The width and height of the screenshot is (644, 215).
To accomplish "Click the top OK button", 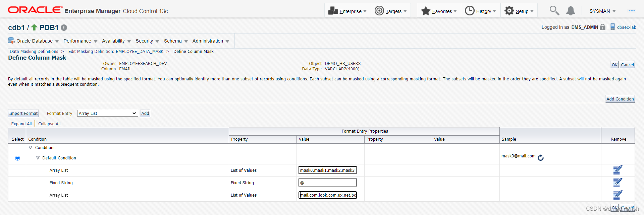I will click(614, 65).
